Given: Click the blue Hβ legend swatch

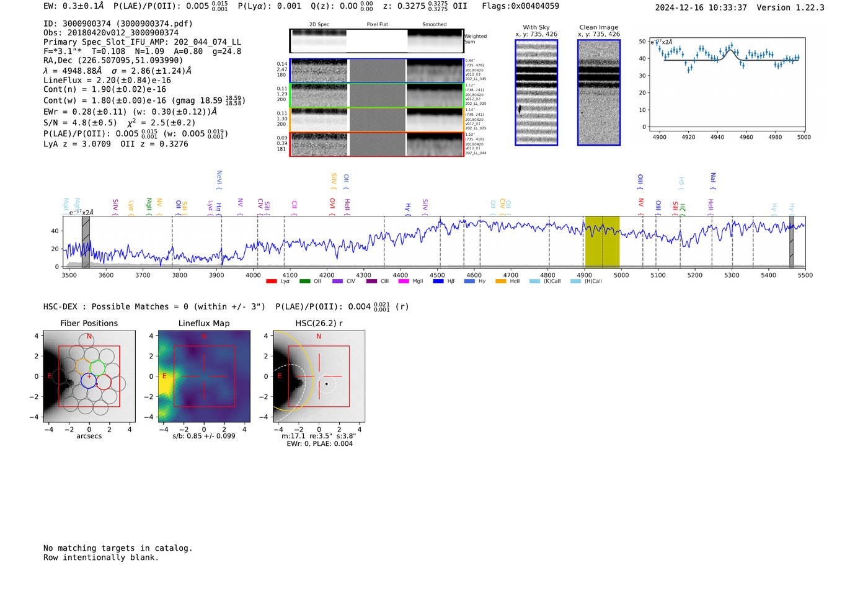Looking at the screenshot, I should pos(438,282).
